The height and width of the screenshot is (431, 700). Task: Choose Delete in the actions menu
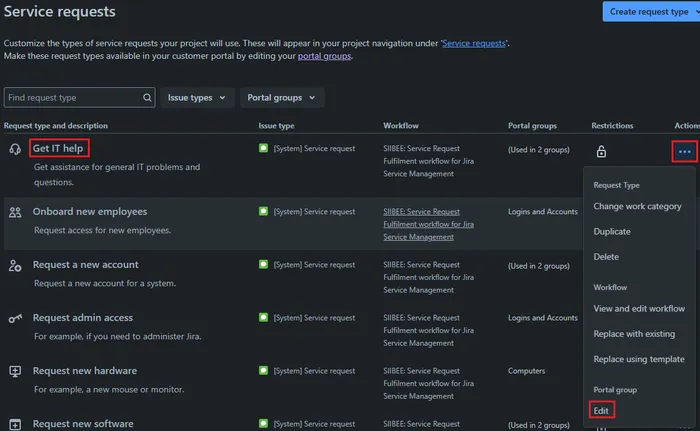[606, 257]
